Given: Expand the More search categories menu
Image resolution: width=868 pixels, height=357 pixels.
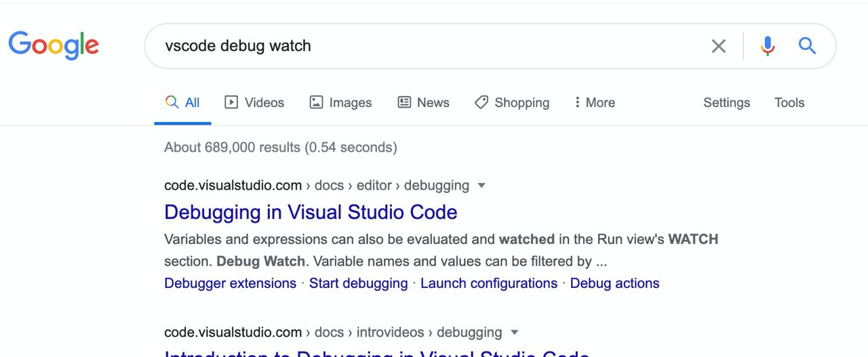Looking at the screenshot, I should (595, 103).
